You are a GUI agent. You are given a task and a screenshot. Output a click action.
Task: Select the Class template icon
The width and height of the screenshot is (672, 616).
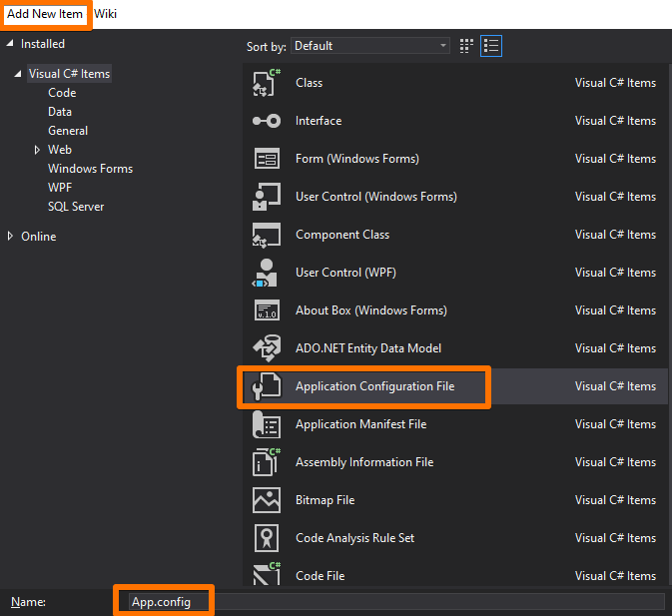pos(266,83)
